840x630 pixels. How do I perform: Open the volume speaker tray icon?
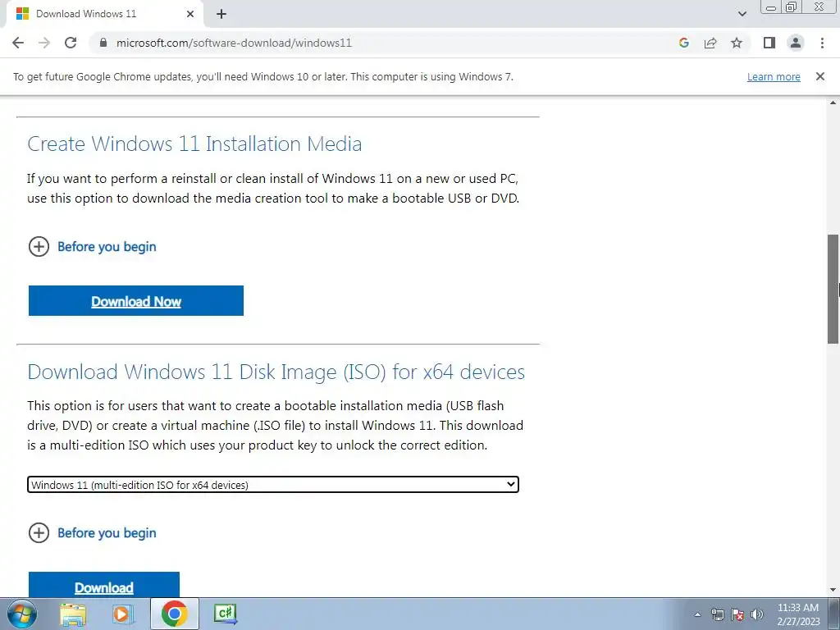coord(757,614)
